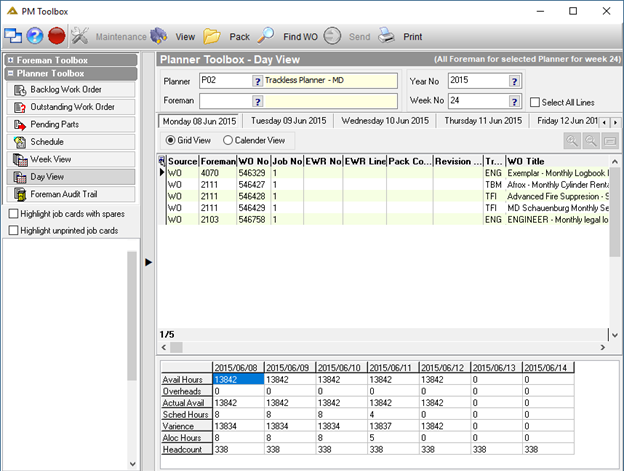Open Pending Parts in the sidebar
The image size is (624, 471).
pos(71,125)
